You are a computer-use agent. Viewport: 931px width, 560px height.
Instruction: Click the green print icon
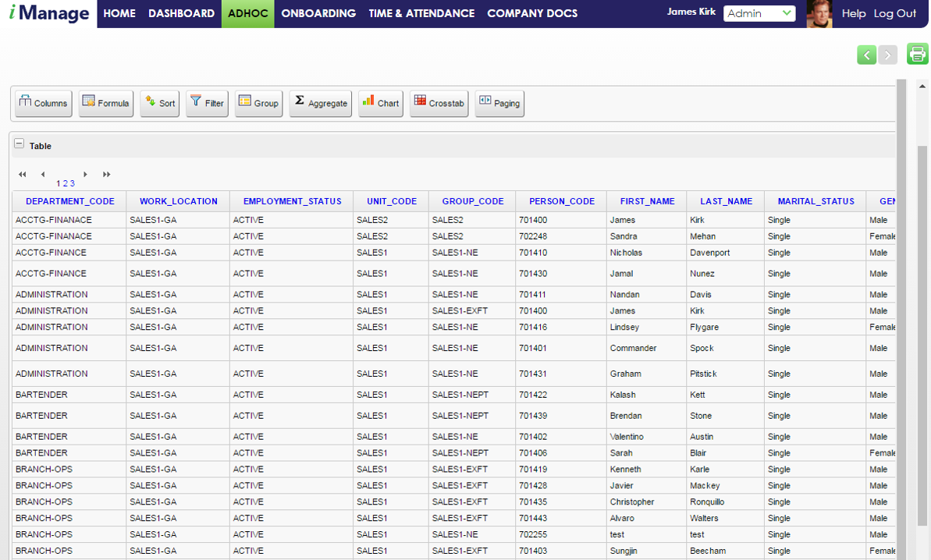click(918, 54)
